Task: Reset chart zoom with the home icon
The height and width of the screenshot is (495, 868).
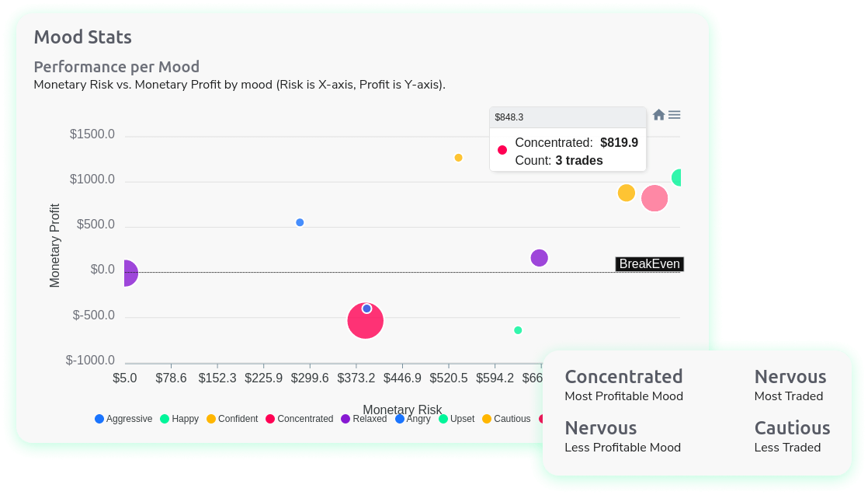Action: point(658,115)
